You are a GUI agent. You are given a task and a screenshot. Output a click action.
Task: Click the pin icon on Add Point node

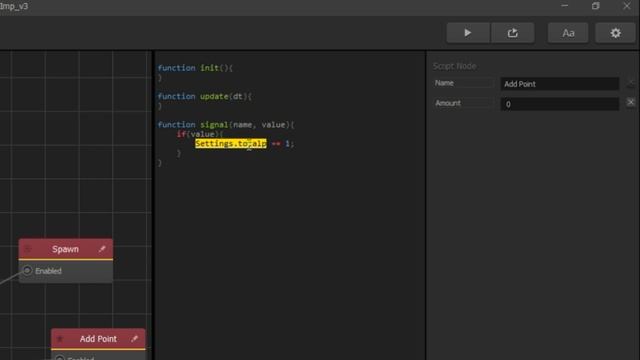134,338
